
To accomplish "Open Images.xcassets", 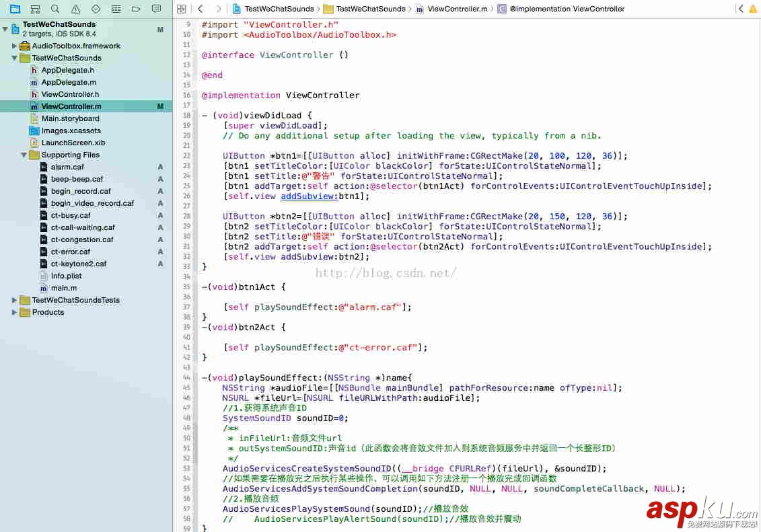I will tap(71, 131).
